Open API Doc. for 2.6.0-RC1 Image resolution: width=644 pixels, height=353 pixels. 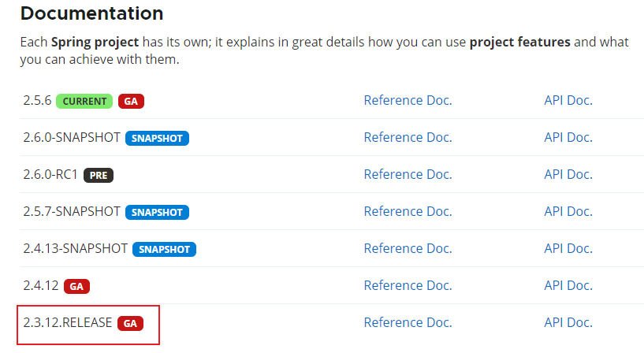(x=568, y=174)
